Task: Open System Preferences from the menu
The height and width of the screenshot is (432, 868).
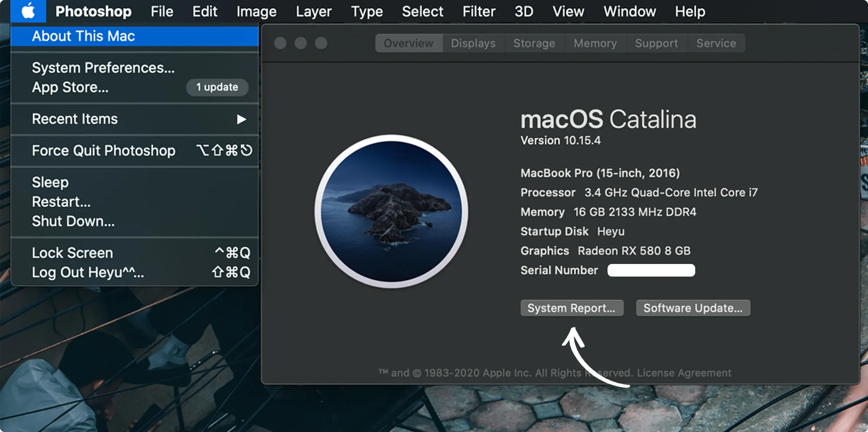Action: coord(103,68)
